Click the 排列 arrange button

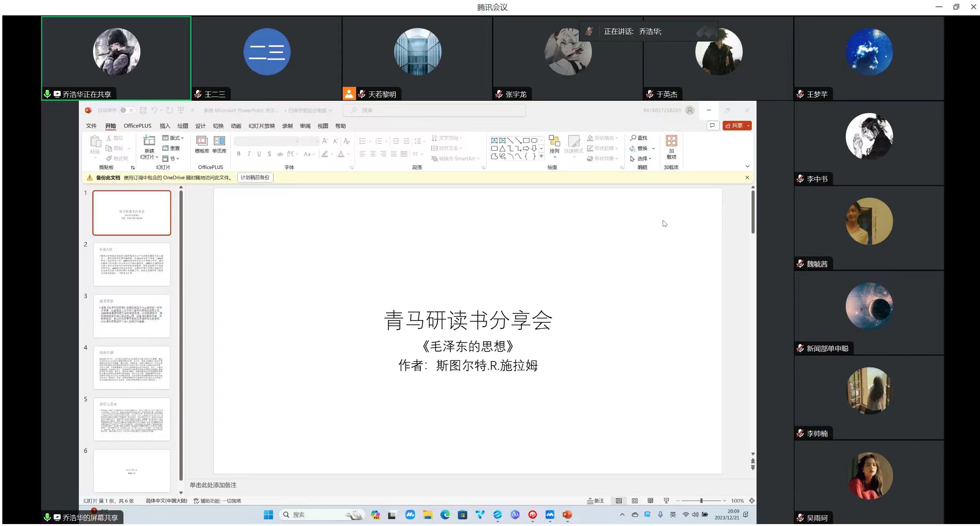click(554, 146)
